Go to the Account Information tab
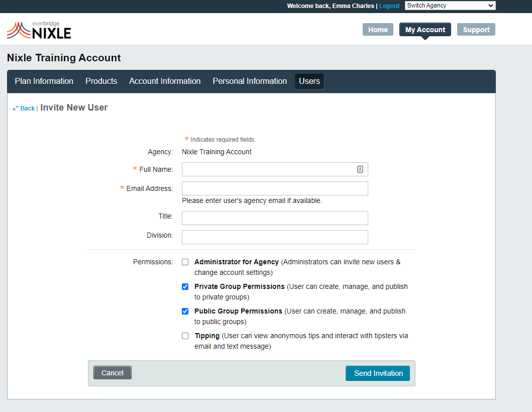The height and width of the screenshot is (412, 532). click(165, 81)
